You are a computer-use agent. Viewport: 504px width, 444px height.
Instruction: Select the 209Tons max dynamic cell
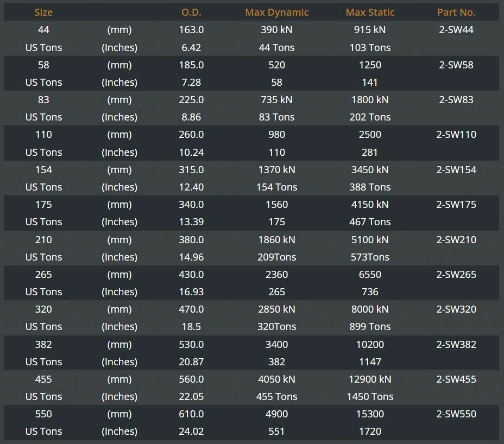(276, 257)
